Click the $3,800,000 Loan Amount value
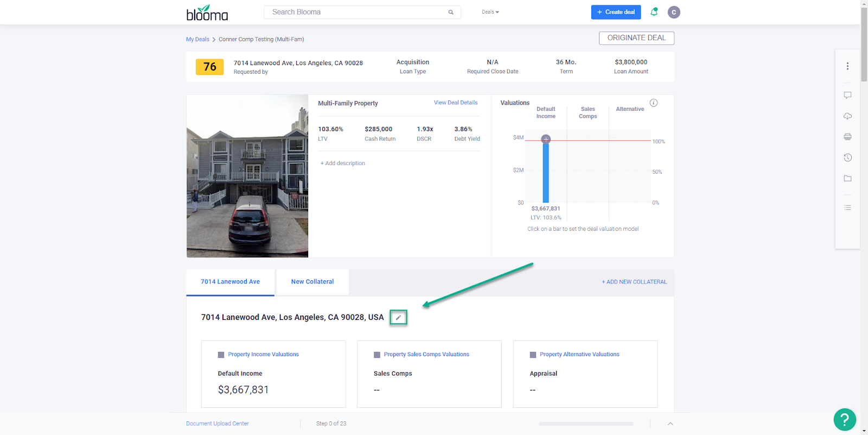 pyautogui.click(x=631, y=62)
